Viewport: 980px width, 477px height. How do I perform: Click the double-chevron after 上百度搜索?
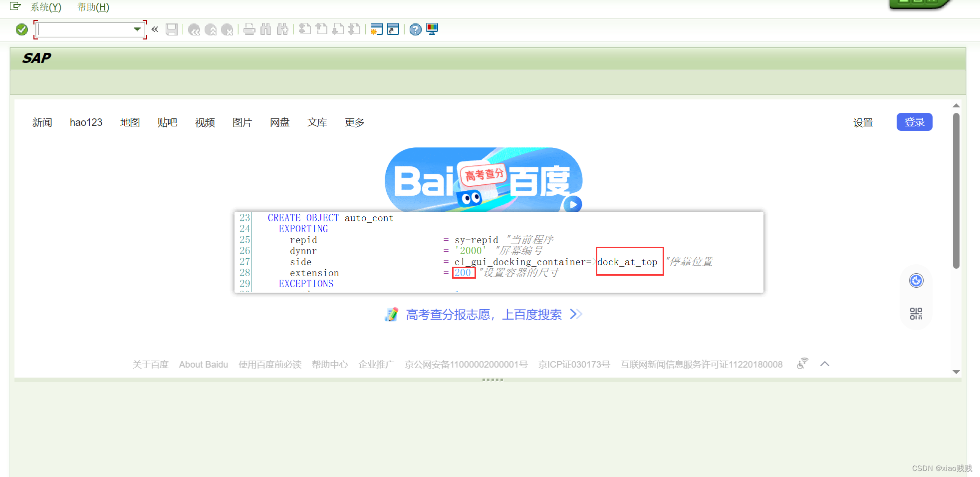576,314
